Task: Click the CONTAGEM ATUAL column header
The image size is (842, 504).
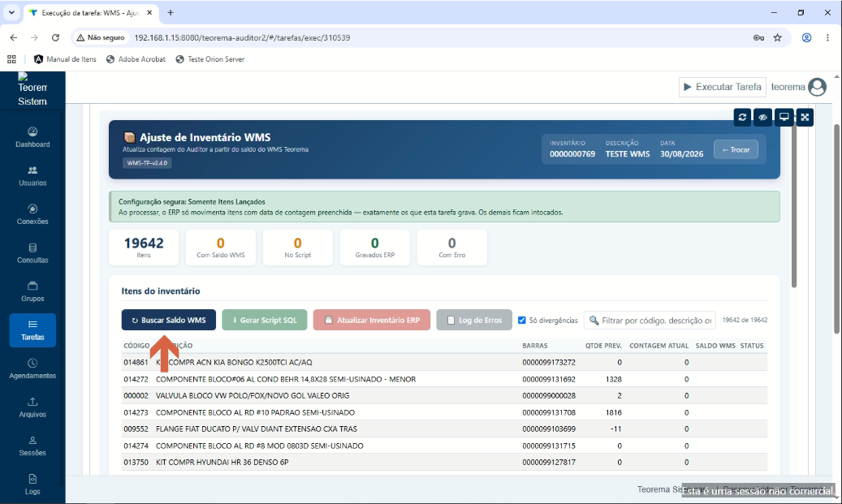Action: pyautogui.click(x=658, y=346)
